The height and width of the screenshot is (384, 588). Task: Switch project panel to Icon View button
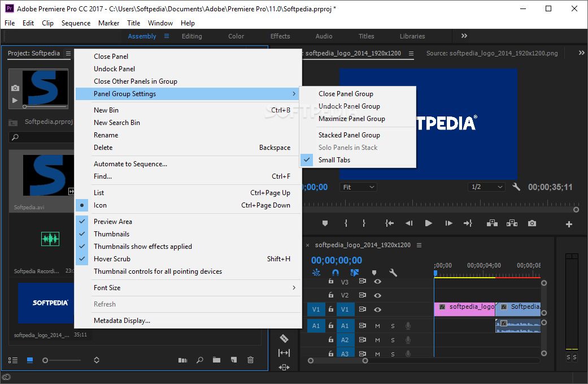click(x=30, y=360)
